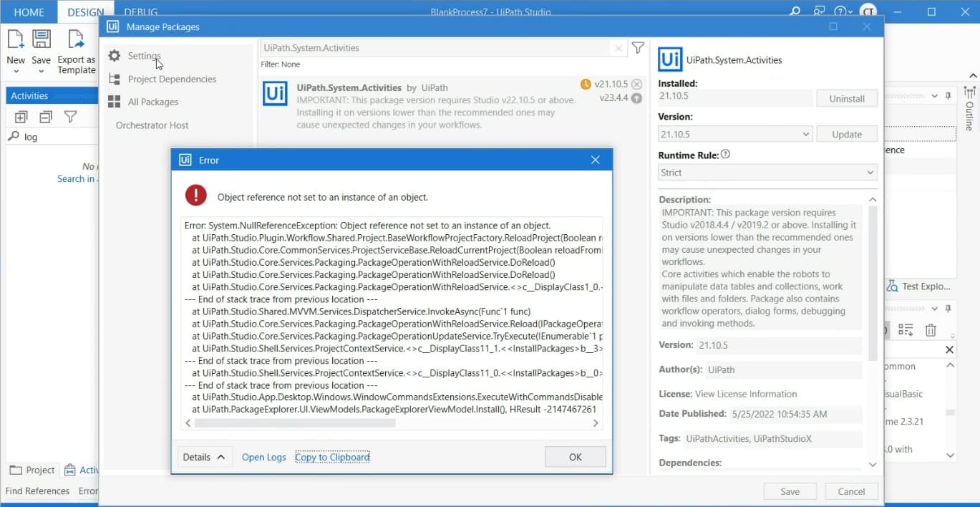Switch to DESIGN ribbon tab
Image resolution: width=980 pixels, height=507 pixels.
point(85,12)
